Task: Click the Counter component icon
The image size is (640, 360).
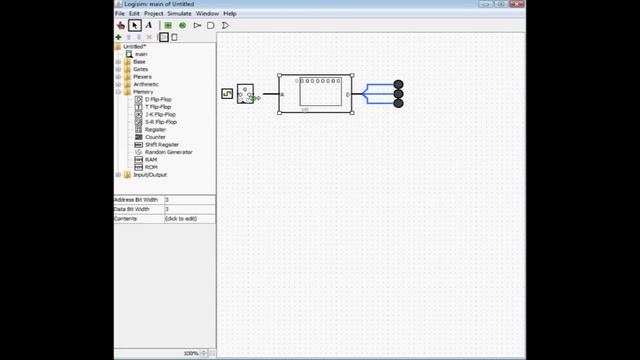Action: tap(138, 137)
